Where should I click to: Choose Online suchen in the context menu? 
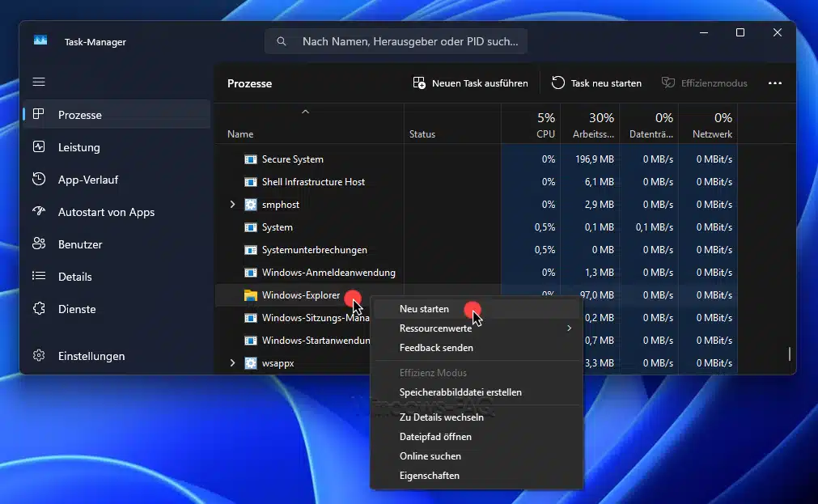429,455
